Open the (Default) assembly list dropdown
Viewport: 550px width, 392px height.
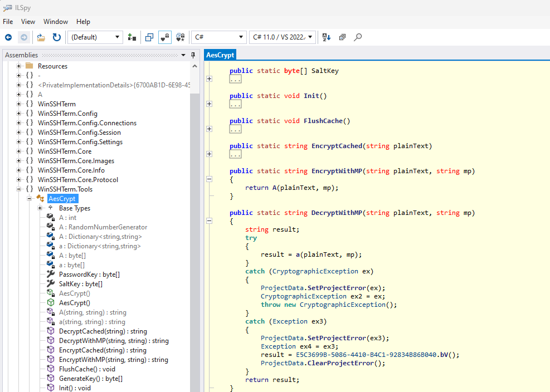point(95,37)
